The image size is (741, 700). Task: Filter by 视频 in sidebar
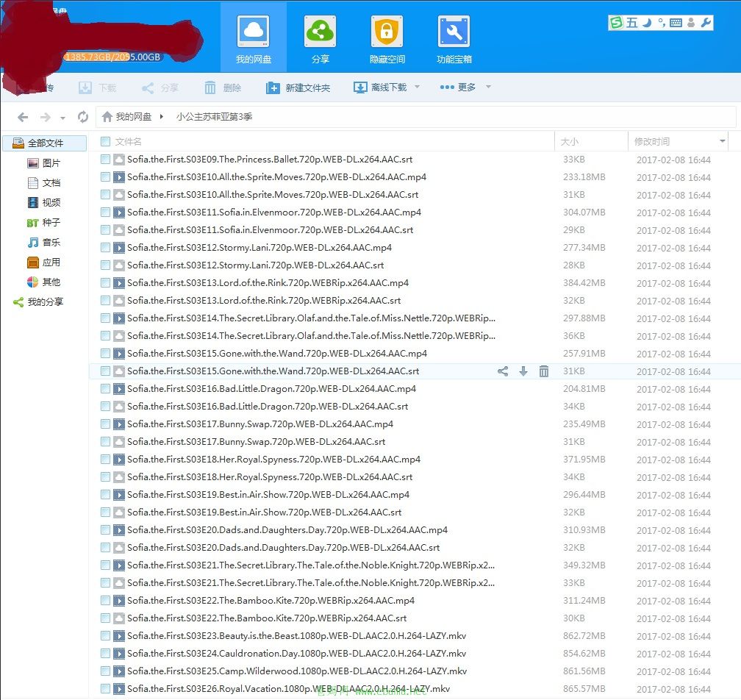pos(44,203)
